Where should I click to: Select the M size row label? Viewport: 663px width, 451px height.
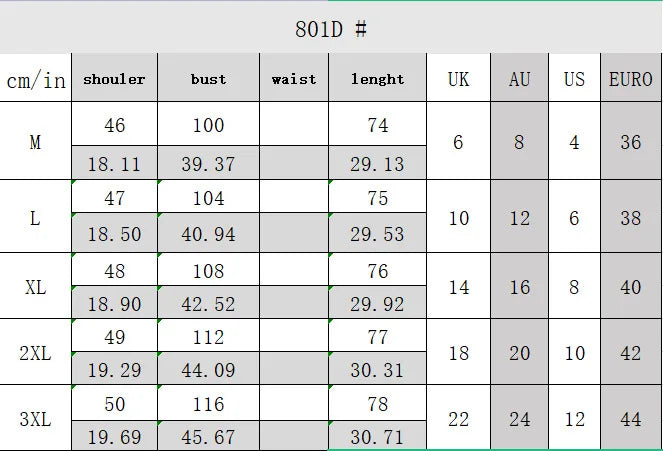tap(35, 142)
